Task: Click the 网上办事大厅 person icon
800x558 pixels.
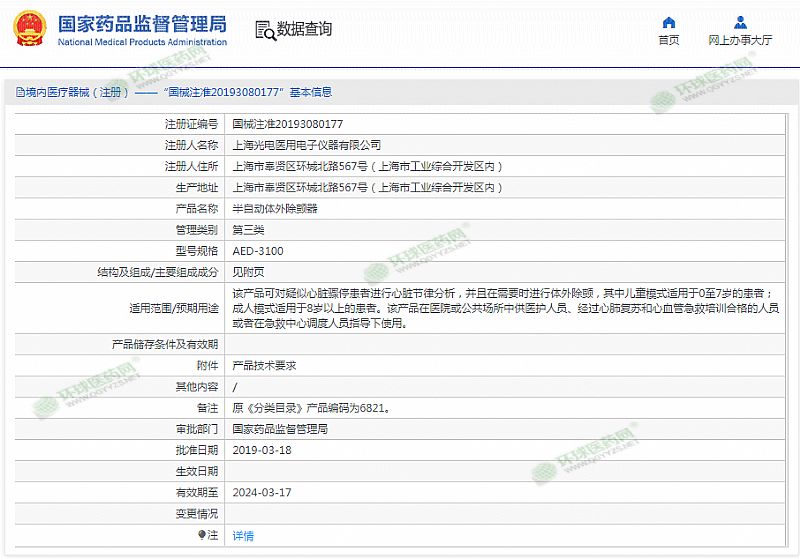Action: pyautogui.click(x=740, y=22)
